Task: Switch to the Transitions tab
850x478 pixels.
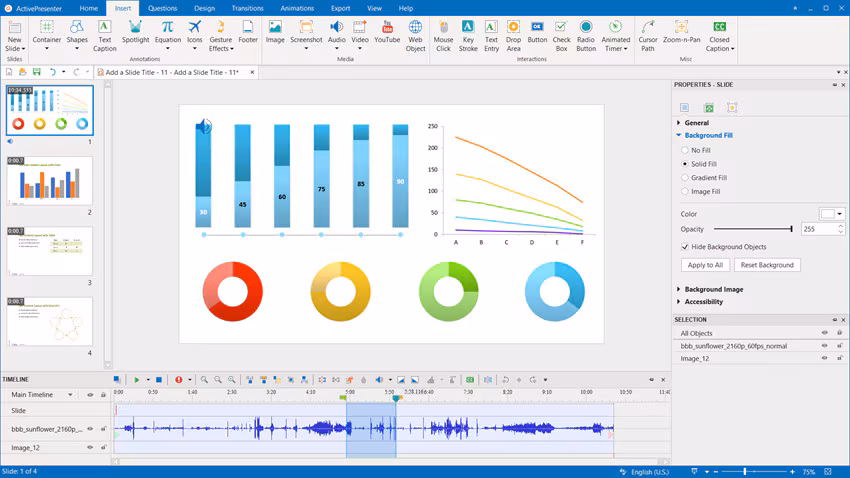Action: [x=247, y=8]
